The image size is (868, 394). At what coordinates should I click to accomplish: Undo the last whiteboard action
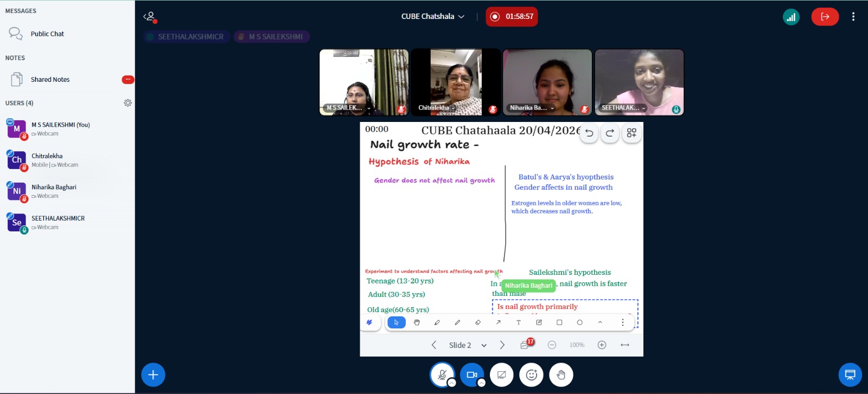click(x=589, y=133)
